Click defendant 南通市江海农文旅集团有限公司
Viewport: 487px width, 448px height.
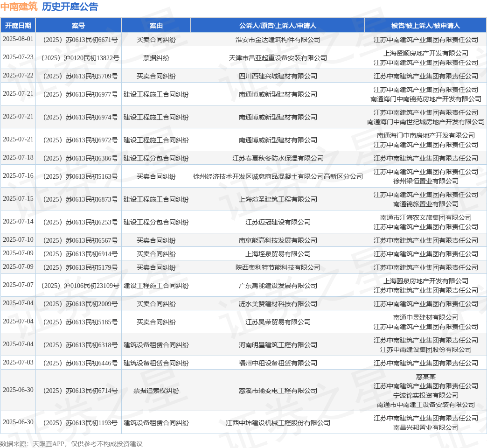(425, 217)
